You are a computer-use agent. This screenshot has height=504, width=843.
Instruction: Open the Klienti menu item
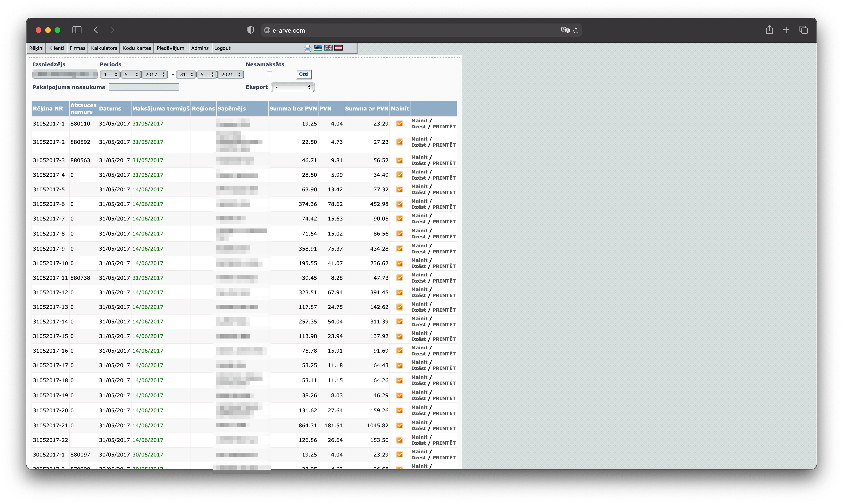click(56, 48)
